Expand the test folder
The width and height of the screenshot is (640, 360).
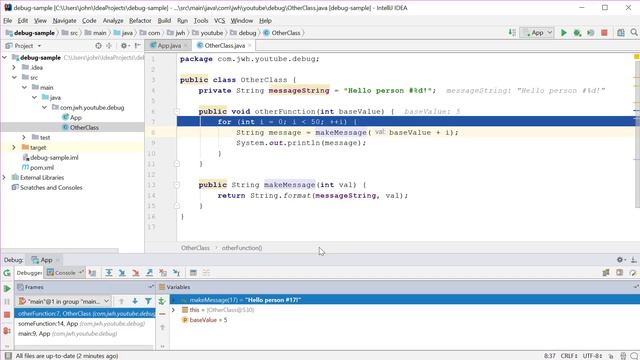point(24,137)
